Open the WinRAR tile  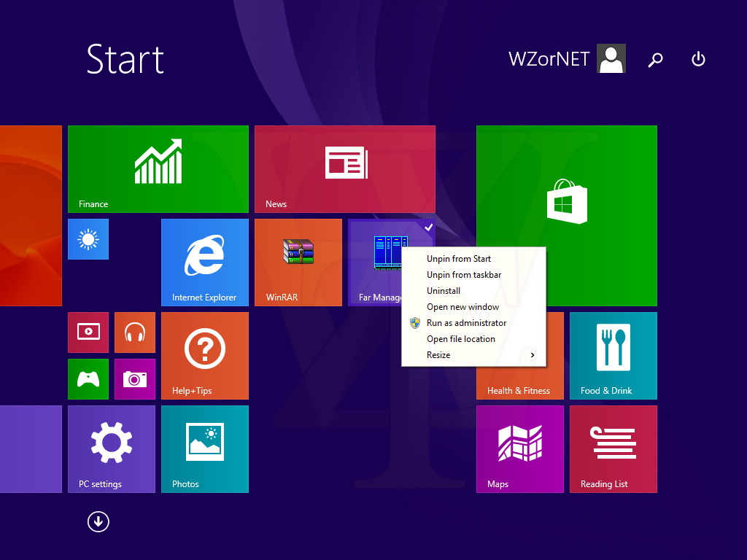coord(298,262)
